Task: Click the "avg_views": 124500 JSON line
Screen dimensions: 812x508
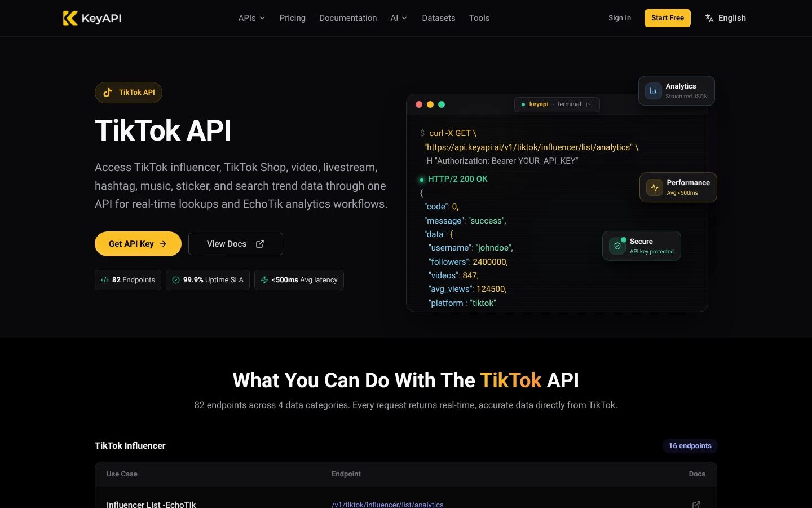Action: [467, 289]
